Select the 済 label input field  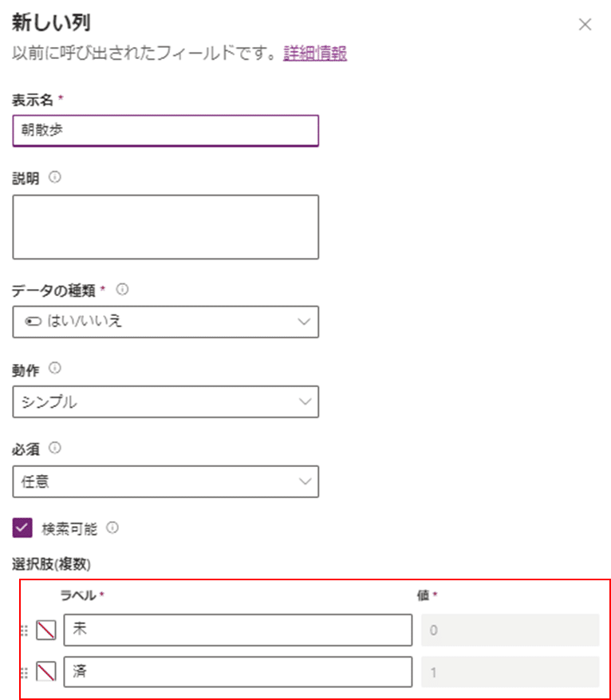click(238, 671)
